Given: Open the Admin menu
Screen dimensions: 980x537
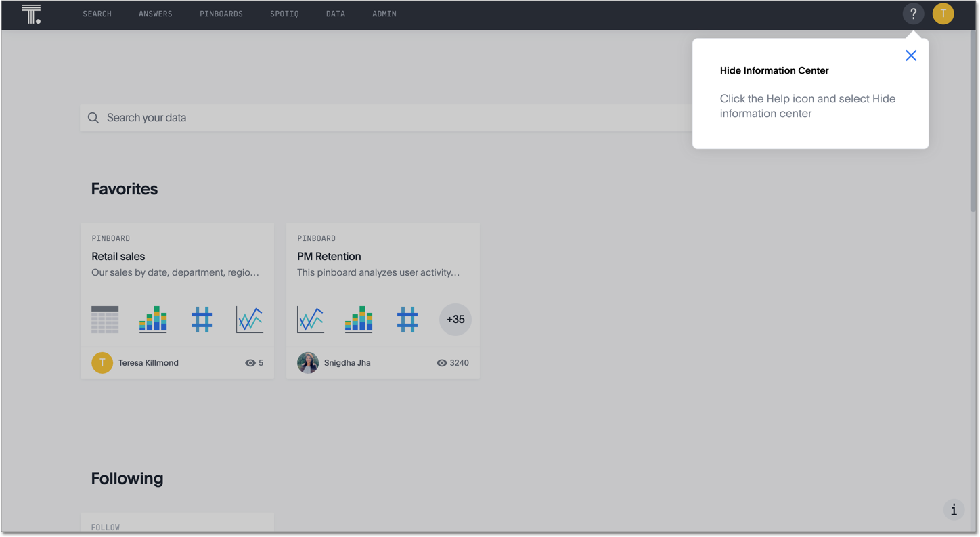Looking at the screenshot, I should [x=384, y=14].
